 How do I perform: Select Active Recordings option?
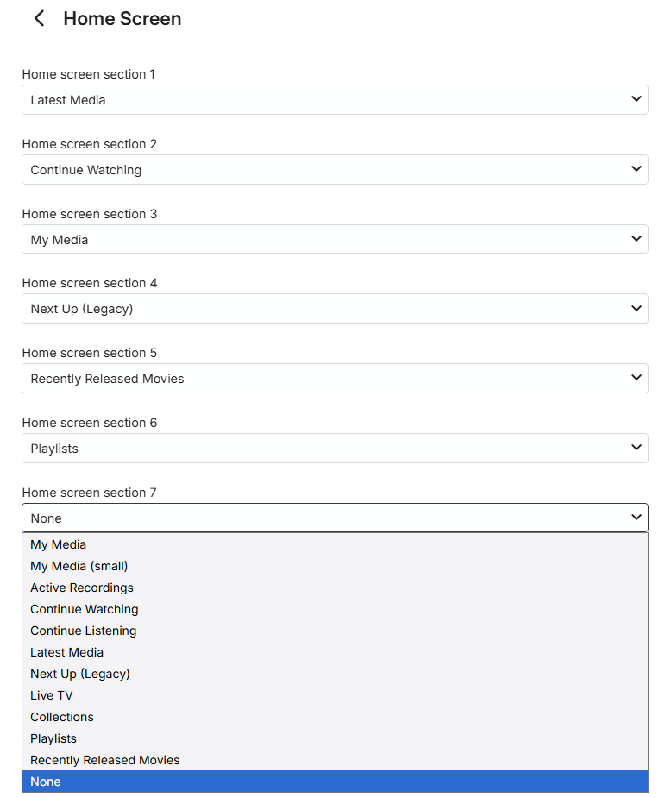click(82, 588)
